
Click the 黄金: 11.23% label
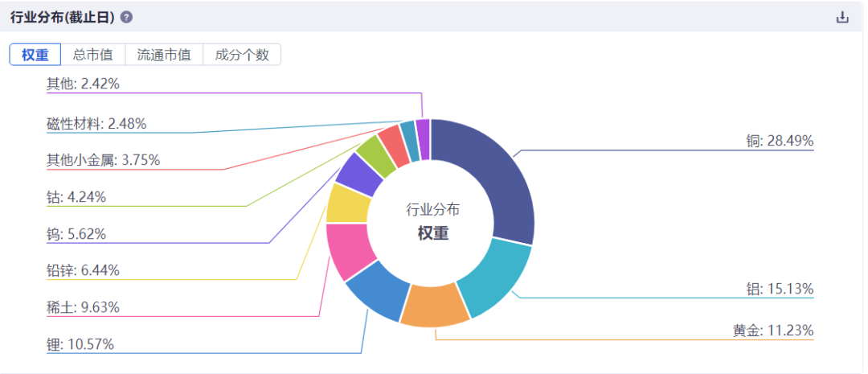773,331
